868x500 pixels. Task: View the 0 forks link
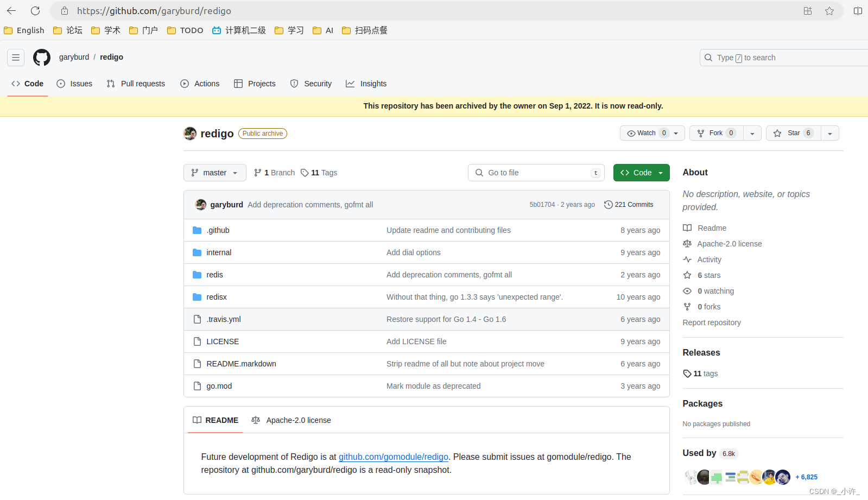[702, 307]
